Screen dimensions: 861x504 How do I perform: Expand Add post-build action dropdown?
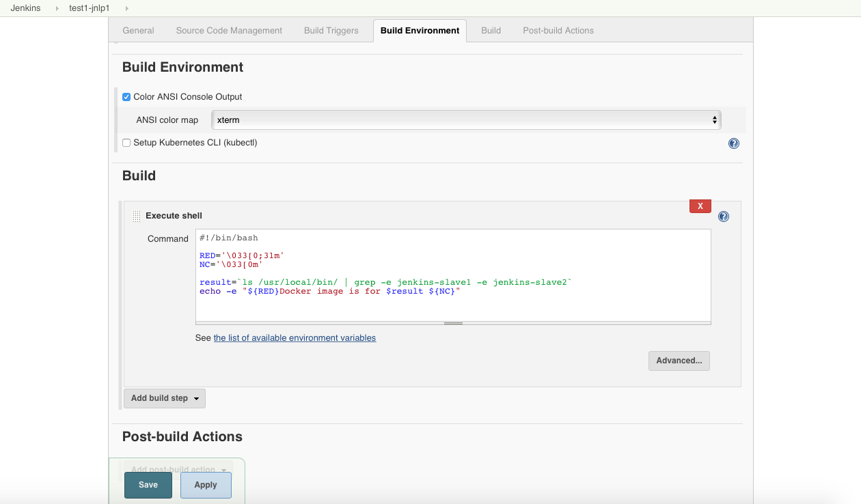click(x=178, y=469)
